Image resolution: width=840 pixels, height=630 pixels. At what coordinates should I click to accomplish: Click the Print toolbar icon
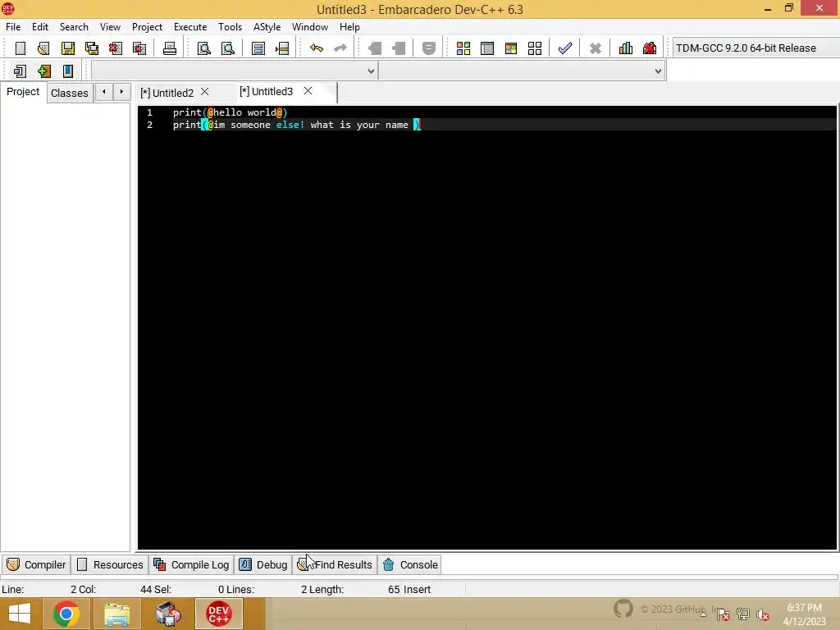click(x=170, y=48)
